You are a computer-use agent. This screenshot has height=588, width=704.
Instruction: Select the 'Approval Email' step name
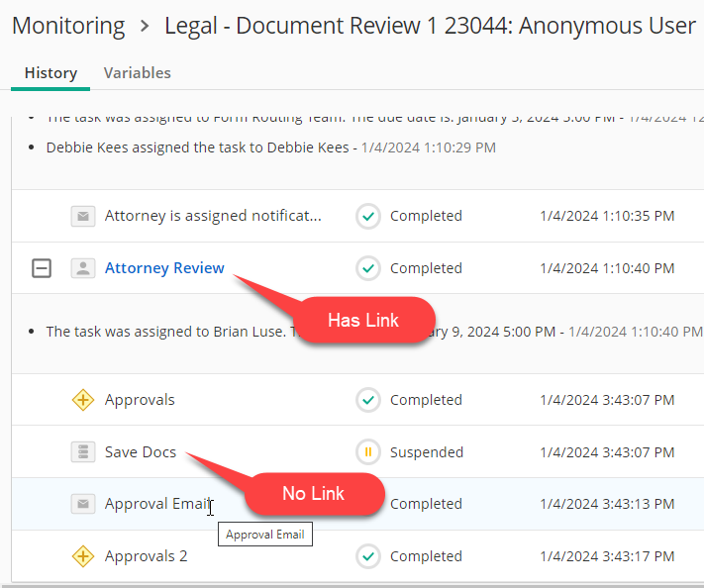pos(157,504)
